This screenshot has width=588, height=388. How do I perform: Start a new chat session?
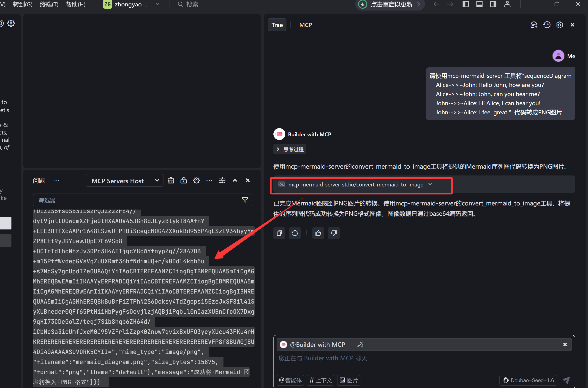534,25
